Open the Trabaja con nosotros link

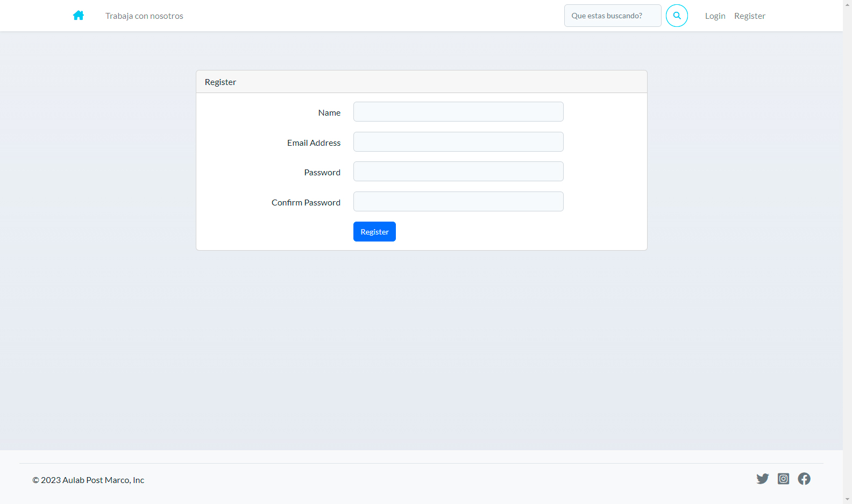pyautogui.click(x=144, y=16)
